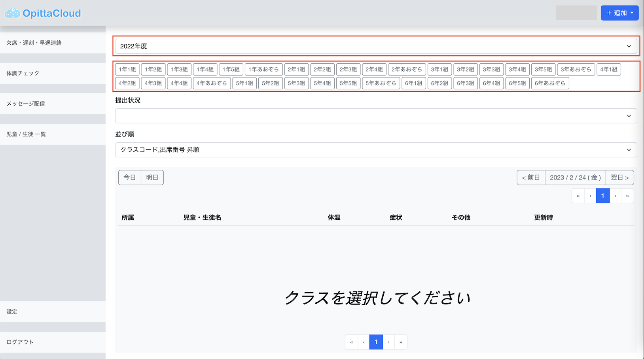Select class 5年2組
Image resolution: width=644 pixels, height=359 pixels.
tap(271, 83)
